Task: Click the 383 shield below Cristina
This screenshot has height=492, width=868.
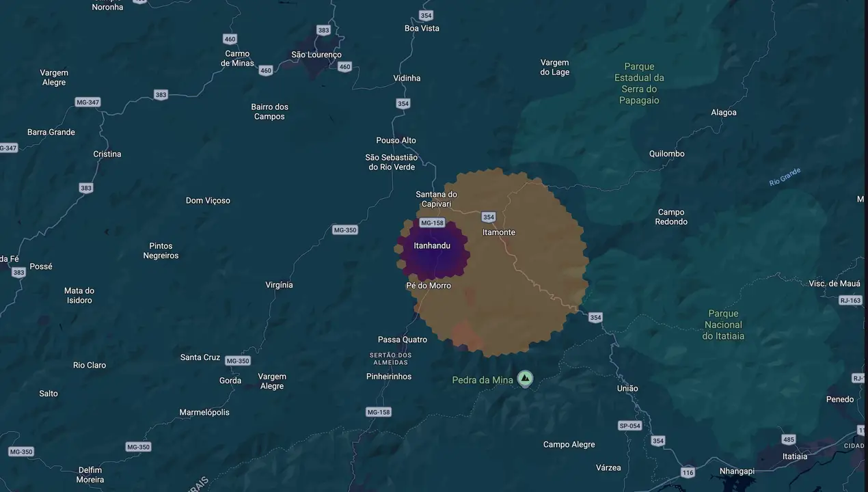Action: (x=85, y=188)
